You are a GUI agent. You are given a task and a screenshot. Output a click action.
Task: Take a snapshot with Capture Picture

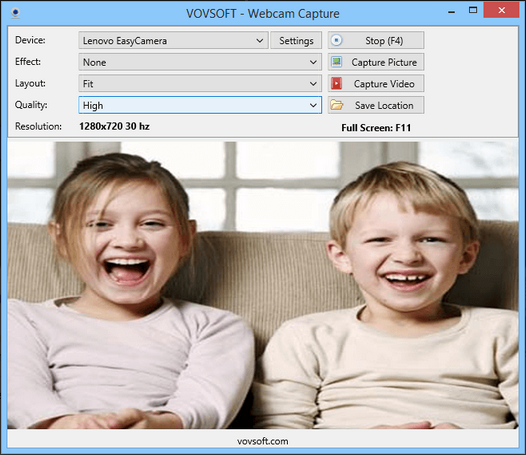[376, 62]
